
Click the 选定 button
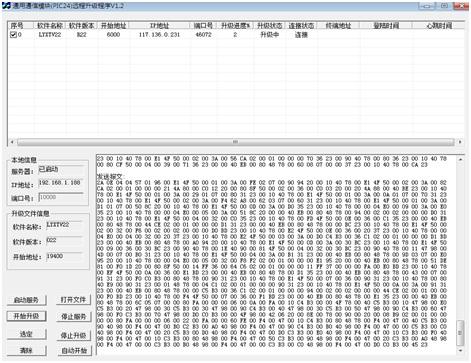point(26,334)
